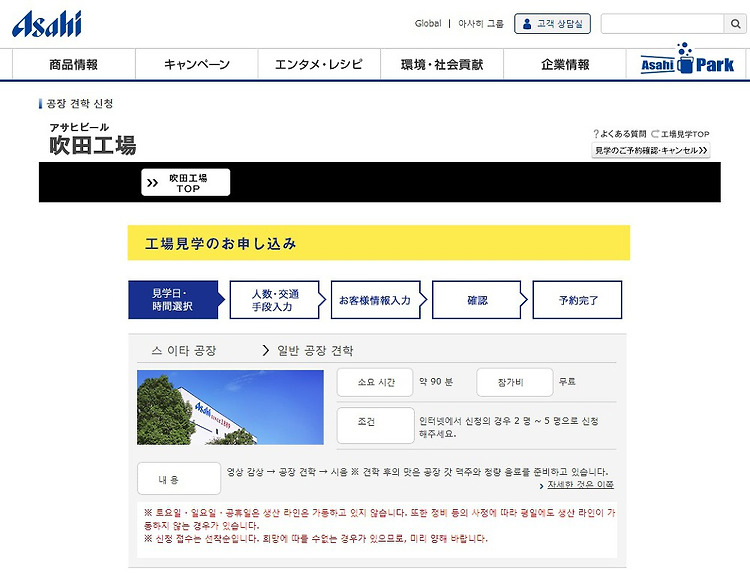Click the 일반 공장 견학 heading
This screenshot has height=573, width=750.
(315, 351)
